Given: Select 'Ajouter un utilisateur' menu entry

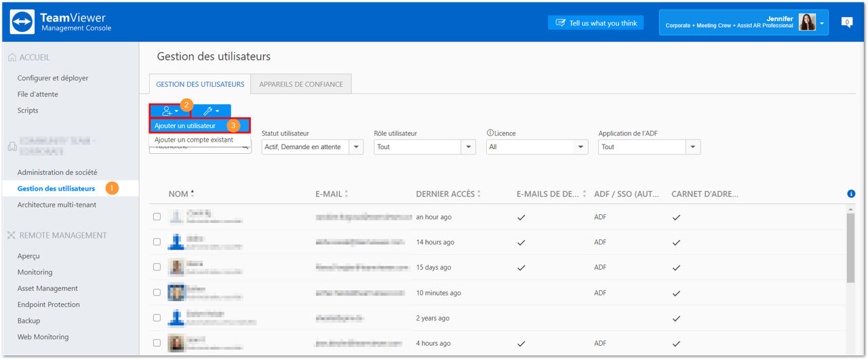Looking at the screenshot, I should 199,125.
